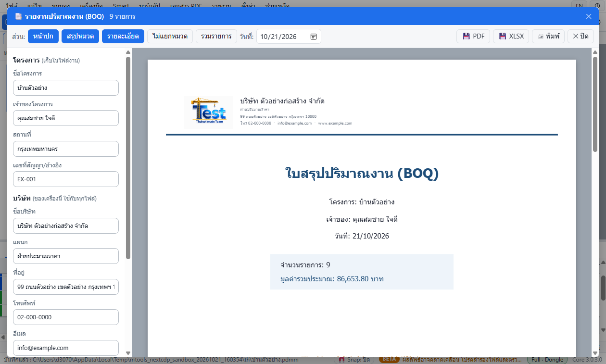Click Core 3.0.3.0 version in the status bar
The image size is (606, 364).
click(587, 360)
